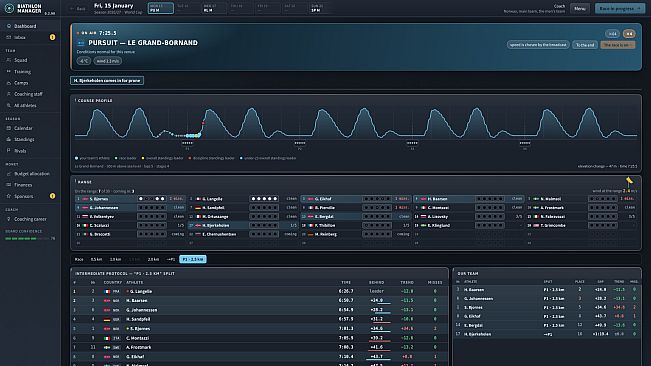Click course profile second shooting marker
Screen dimensions: 651x366
pyautogui.click(x=299, y=144)
